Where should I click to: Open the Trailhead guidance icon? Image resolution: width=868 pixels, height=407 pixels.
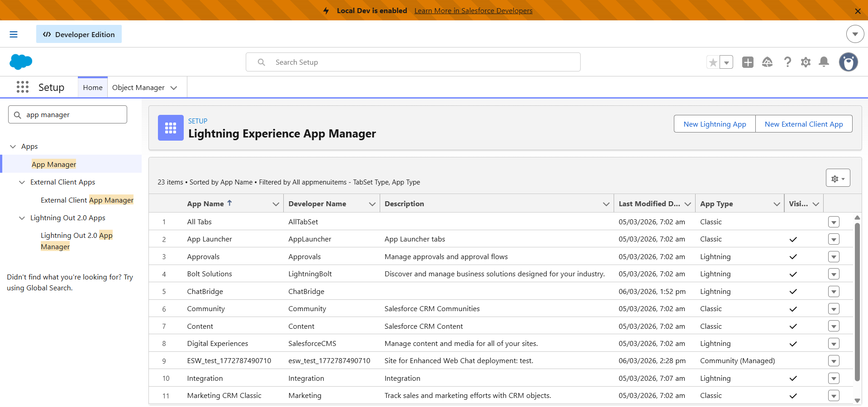767,62
